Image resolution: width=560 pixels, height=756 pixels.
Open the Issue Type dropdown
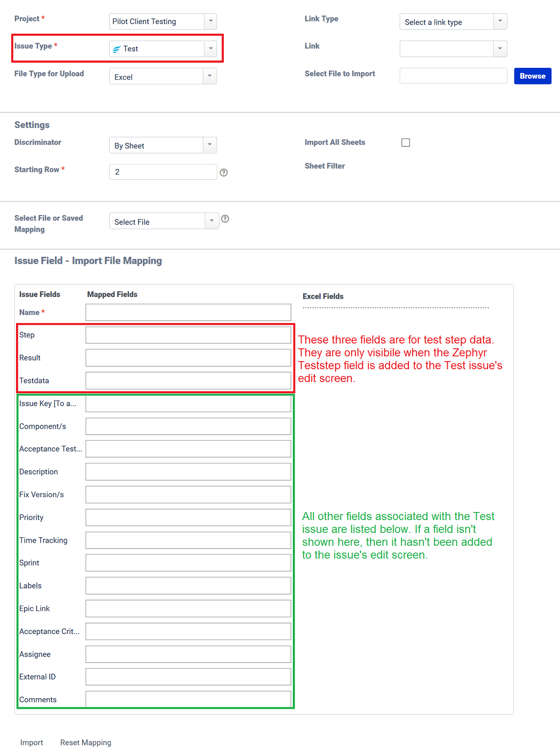pyautogui.click(x=210, y=49)
